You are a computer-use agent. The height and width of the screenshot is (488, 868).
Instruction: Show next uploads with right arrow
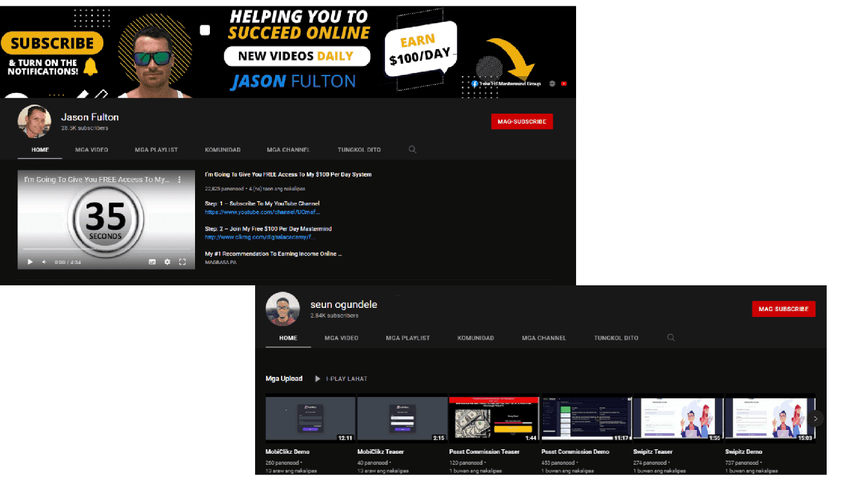pyautogui.click(x=816, y=418)
